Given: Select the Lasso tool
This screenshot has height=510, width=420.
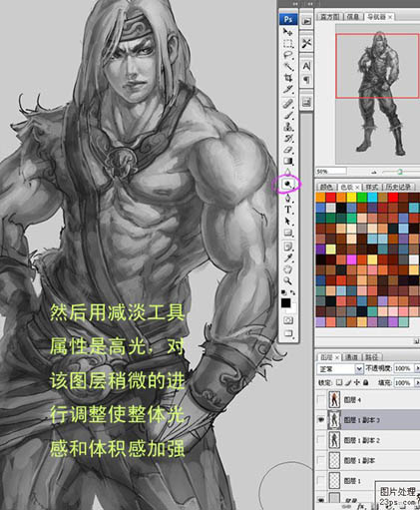Looking at the screenshot, I should point(288,55).
